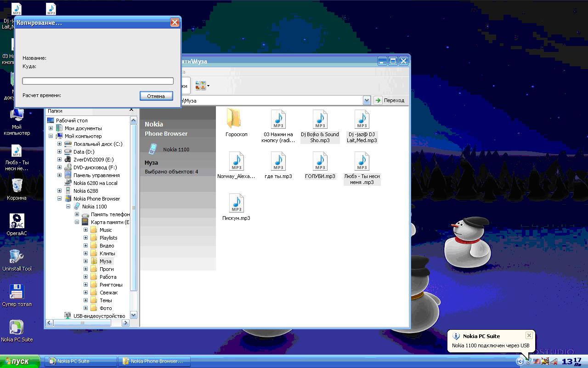Open the views dropdown in toolbar
The width and height of the screenshot is (588, 368).
tap(208, 86)
